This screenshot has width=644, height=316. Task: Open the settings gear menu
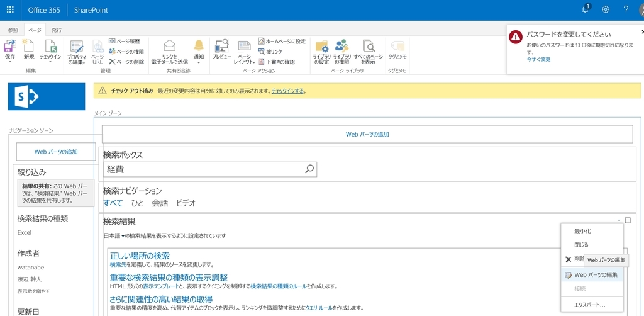(x=606, y=10)
